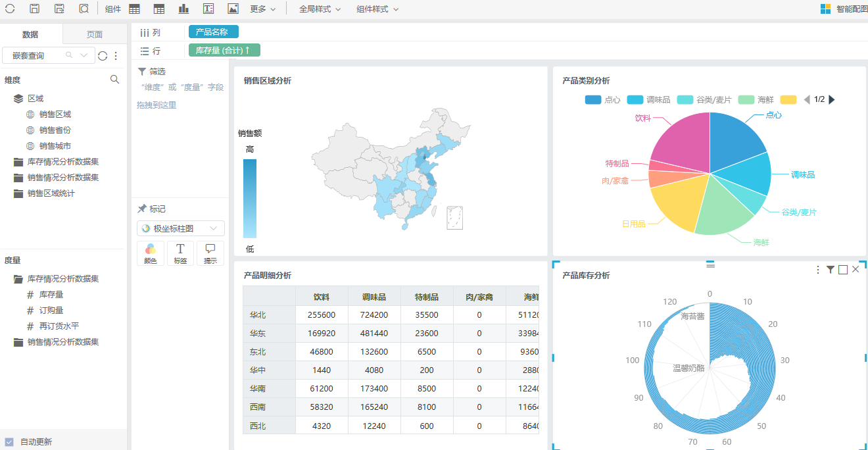
Task: Open the 全局样式 dropdown
Action: [x=320, y=9]
